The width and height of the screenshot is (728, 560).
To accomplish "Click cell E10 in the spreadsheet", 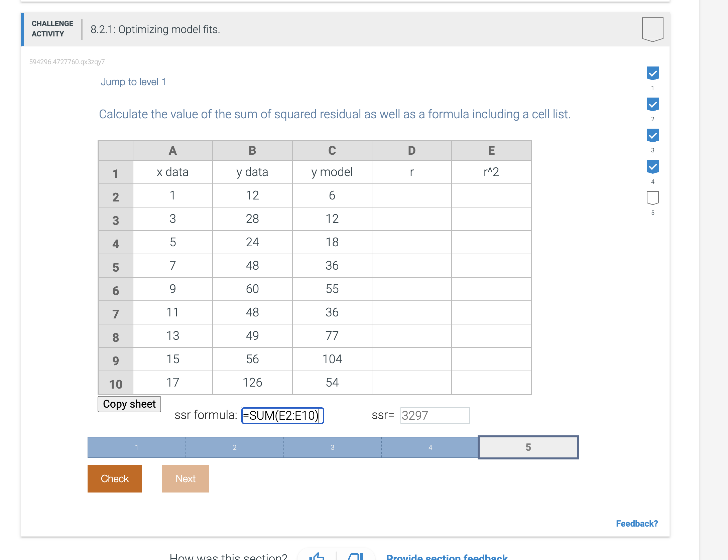I will click(x=491, y=382).
